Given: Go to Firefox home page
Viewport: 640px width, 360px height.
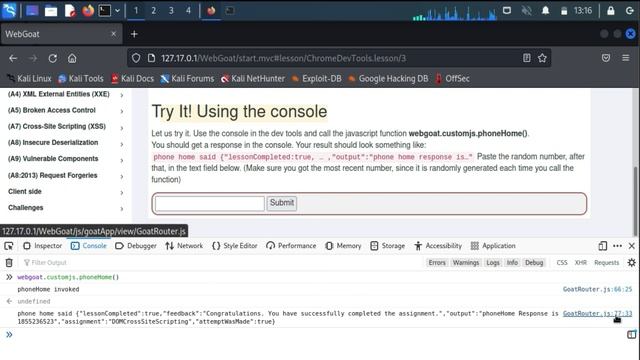Looking at the screenshot, I should click(x=72, y=58).
